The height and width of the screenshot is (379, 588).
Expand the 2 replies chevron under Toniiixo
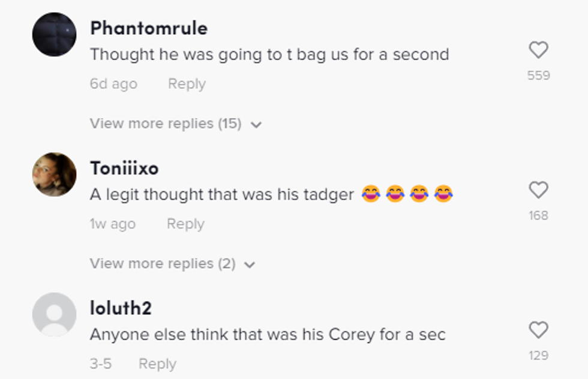250,264
